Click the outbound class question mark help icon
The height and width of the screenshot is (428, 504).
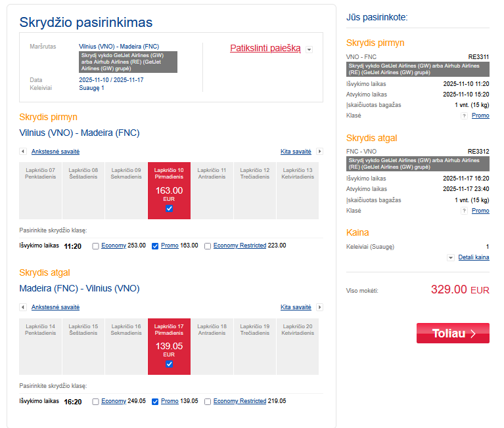(x=464, y=116)
